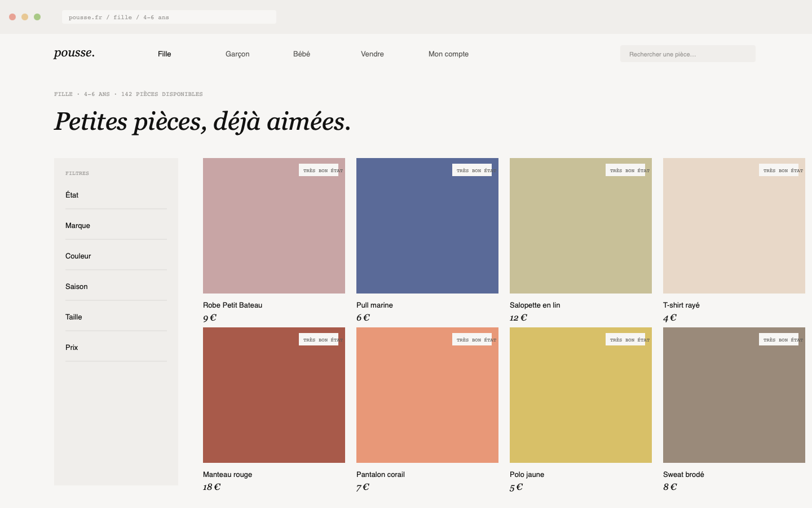Click the 8 € price of Sweat brodé

click(670, 487)
